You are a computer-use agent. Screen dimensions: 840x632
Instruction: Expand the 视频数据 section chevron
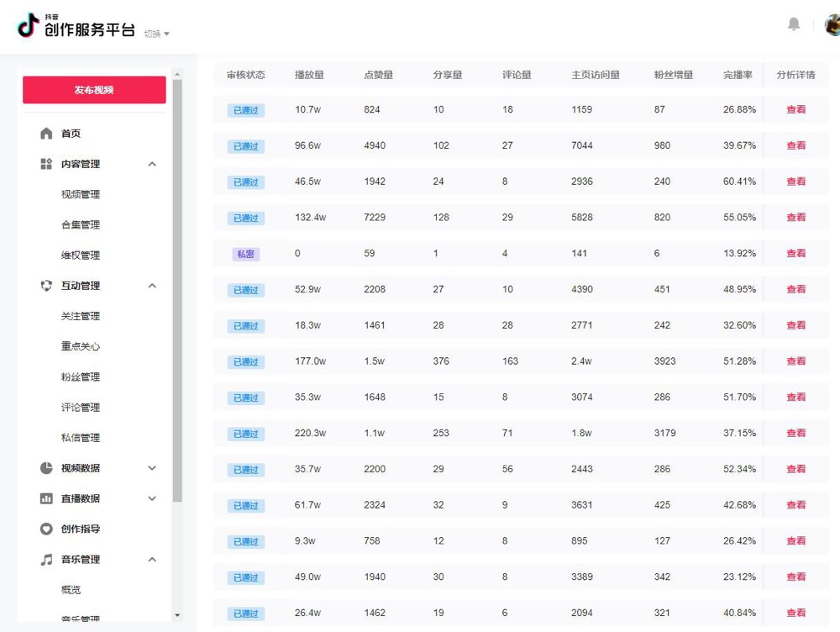pos(152,468)
